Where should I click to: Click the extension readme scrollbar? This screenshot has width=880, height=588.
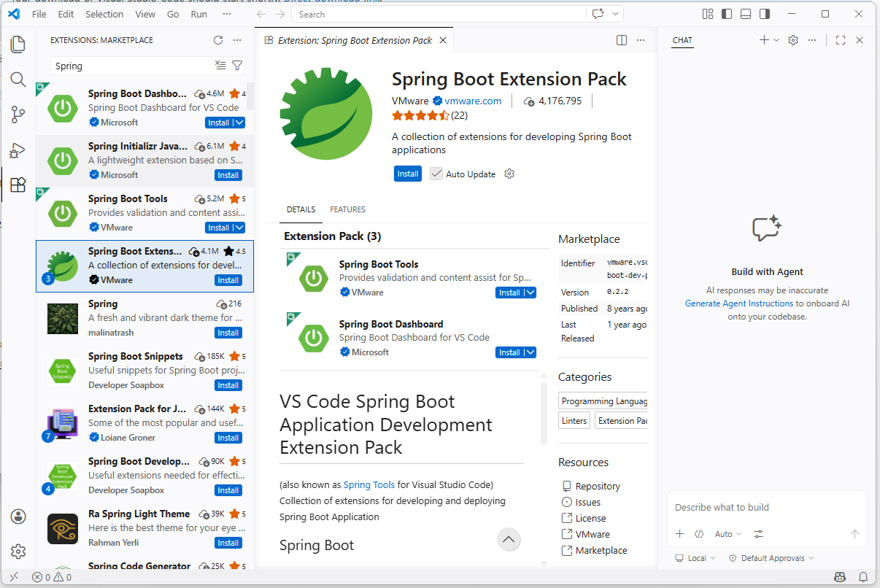click(x=544, y=413)
